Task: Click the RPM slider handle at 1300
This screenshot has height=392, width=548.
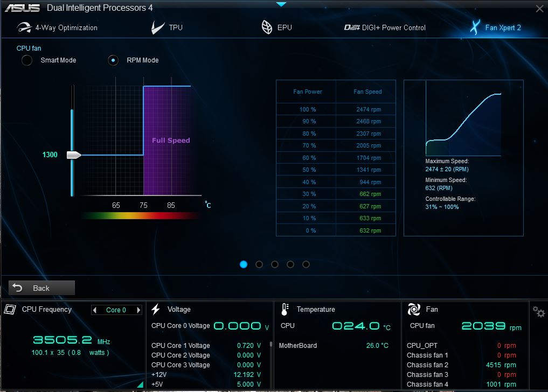Action: click(74, 155)
